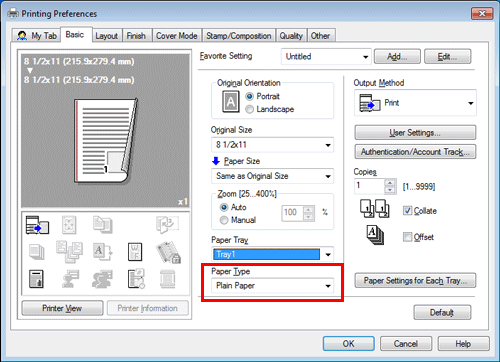Open User Settings
The image size is (500, 362).
415,133
